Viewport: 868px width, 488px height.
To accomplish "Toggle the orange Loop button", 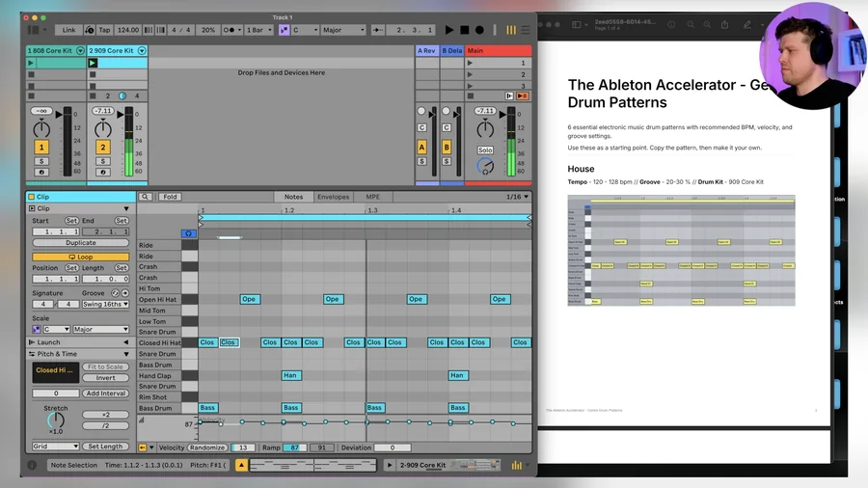I will click(81, 257).
